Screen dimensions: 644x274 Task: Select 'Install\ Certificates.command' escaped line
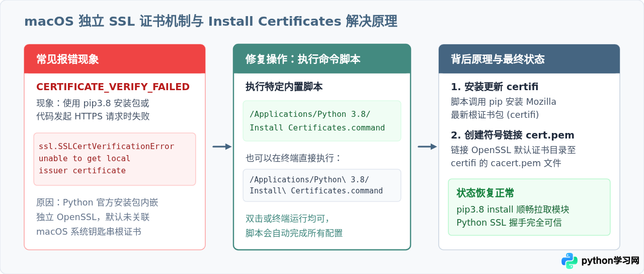tap(316, 191)
